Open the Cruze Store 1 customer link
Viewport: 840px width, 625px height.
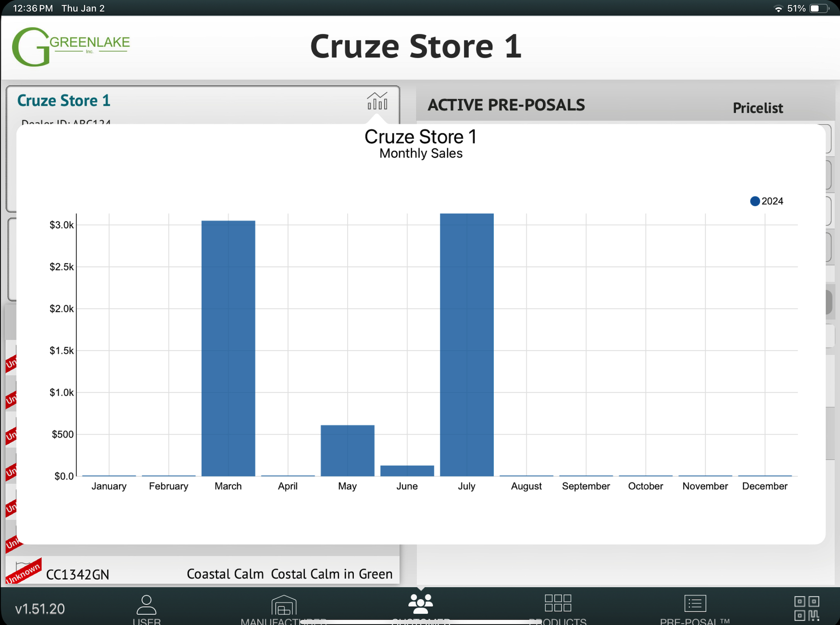[x=64, y=100]
